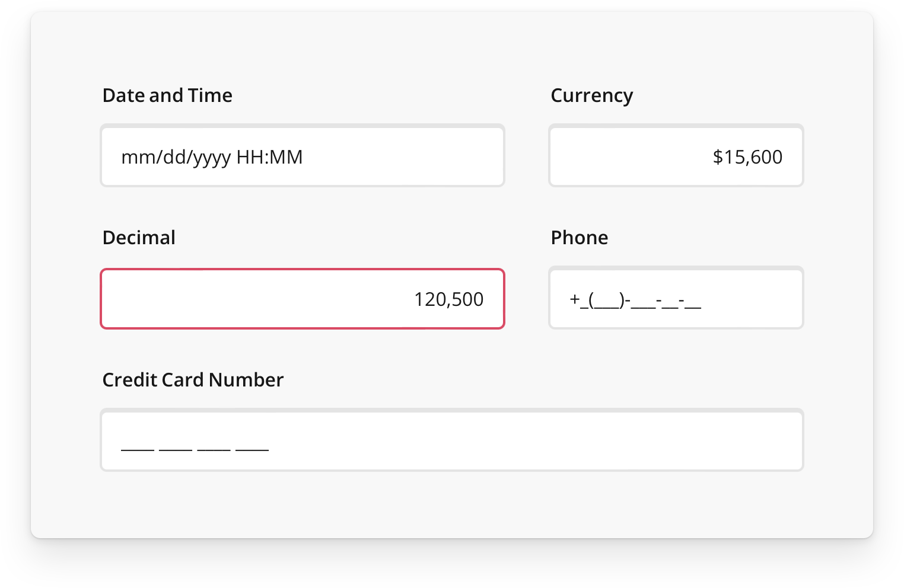
Task: Click third four-digit group of credit card mask
Action: click(x=214, y=448)
